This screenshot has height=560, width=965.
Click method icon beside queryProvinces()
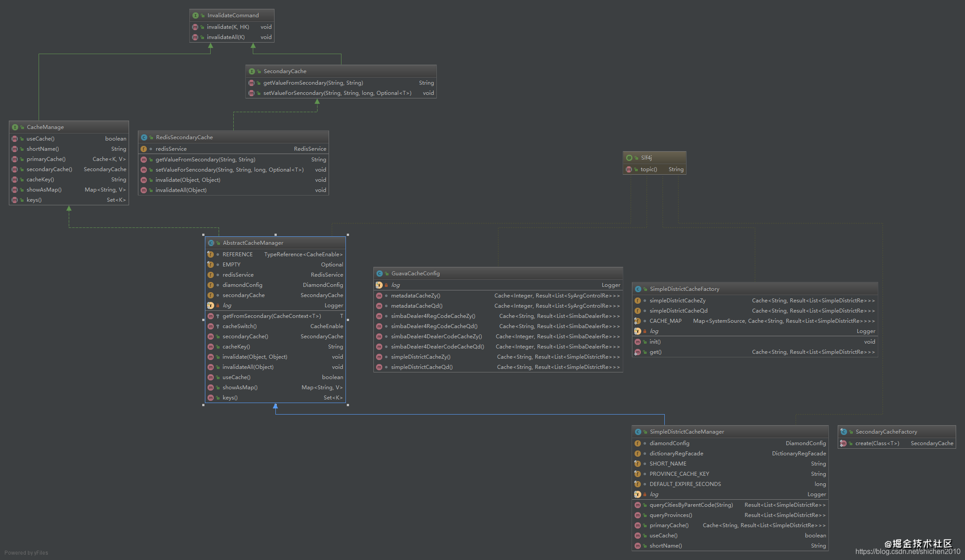pos(638,515)
